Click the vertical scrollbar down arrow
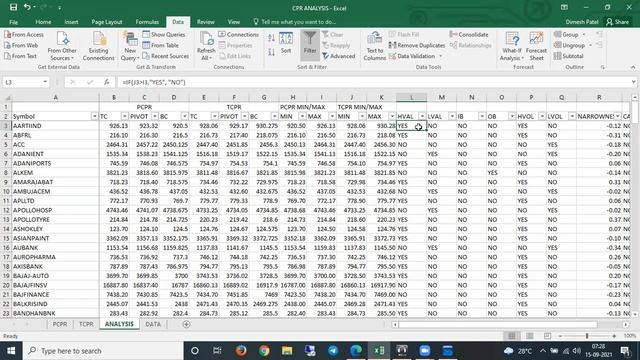Image resolution: width=640 pixels, height=360 pixels. pos(634,314)
